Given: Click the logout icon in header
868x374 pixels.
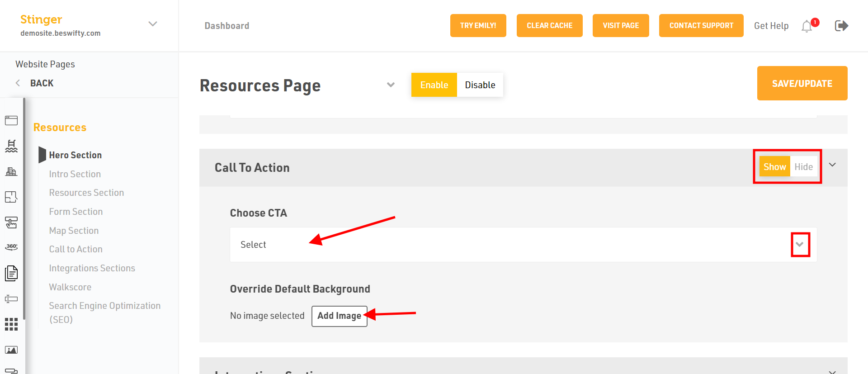Looking at the screenshot, I should click(841, 26).
